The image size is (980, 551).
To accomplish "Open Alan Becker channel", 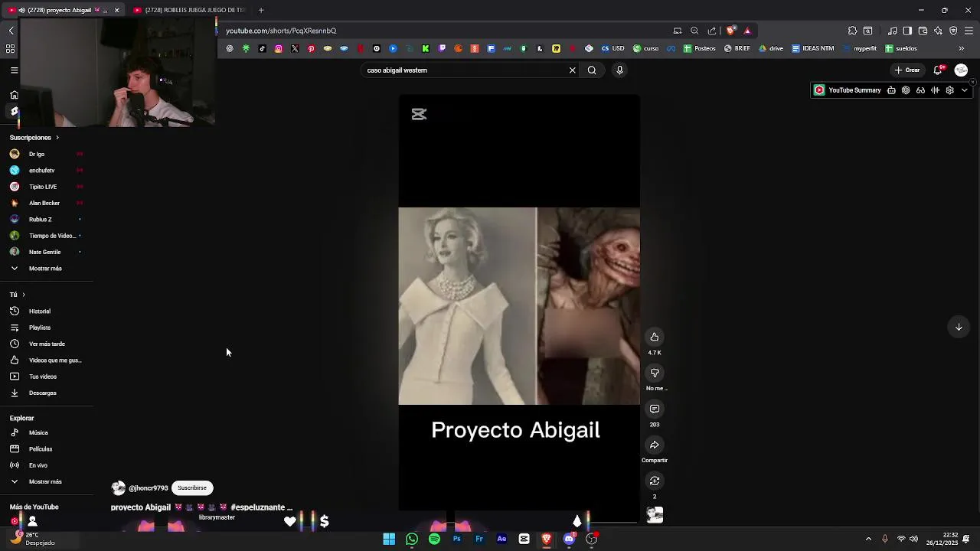I will click(x=46, y=203).
